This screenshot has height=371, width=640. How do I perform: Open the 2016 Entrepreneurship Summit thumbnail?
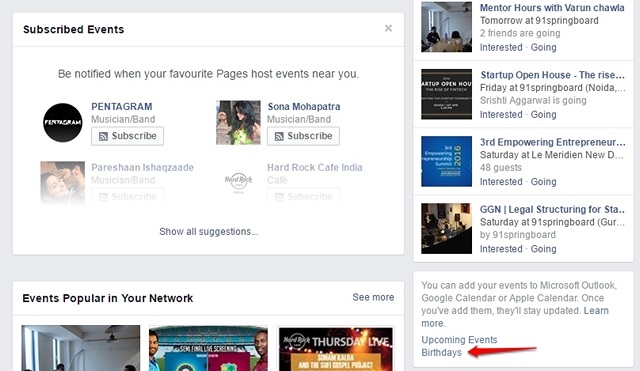tap(447, 161)
